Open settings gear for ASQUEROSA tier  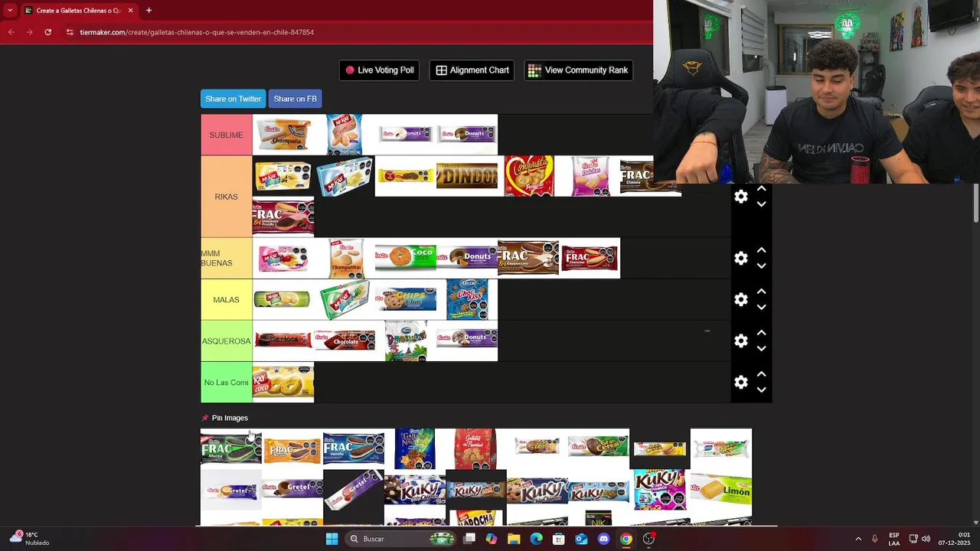coord(740,341)
